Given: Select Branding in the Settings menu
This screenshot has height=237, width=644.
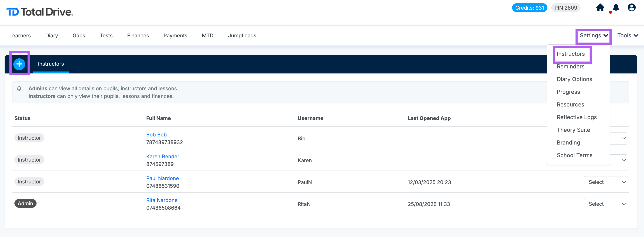Looking at the screenshot, I should 568,143.
